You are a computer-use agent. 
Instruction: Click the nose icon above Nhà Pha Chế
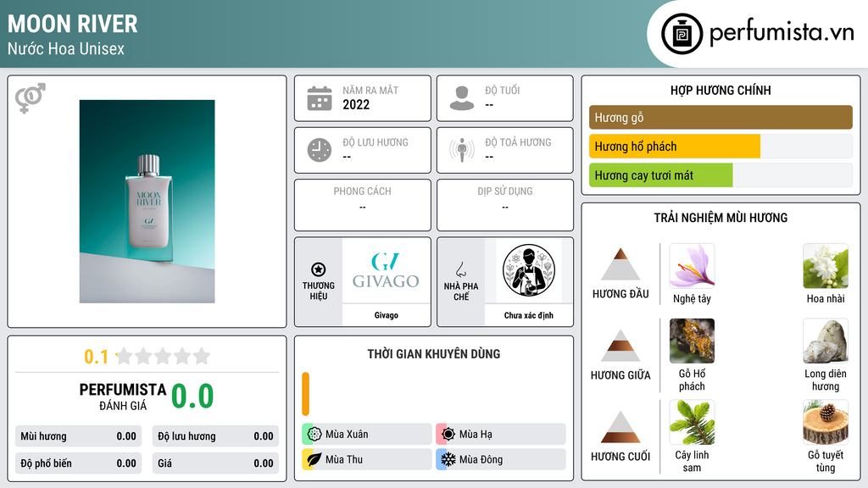(460, 269)
